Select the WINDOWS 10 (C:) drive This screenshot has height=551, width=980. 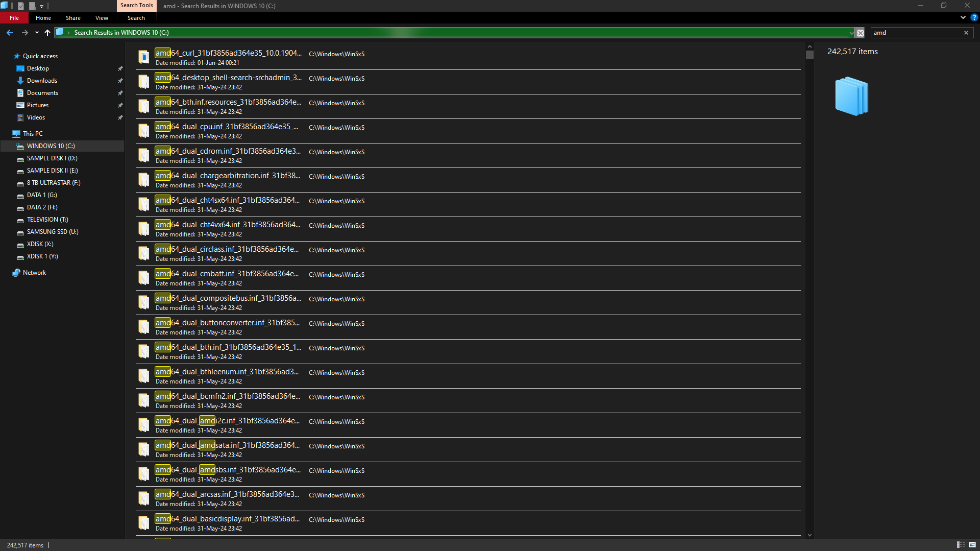pyautogui.click(x=62, y=146)
